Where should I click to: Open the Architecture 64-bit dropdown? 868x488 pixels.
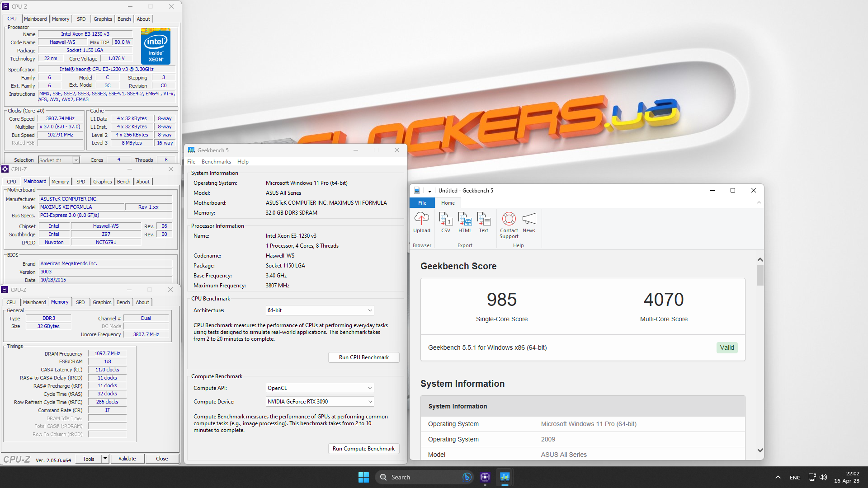[x=320, y=310]
